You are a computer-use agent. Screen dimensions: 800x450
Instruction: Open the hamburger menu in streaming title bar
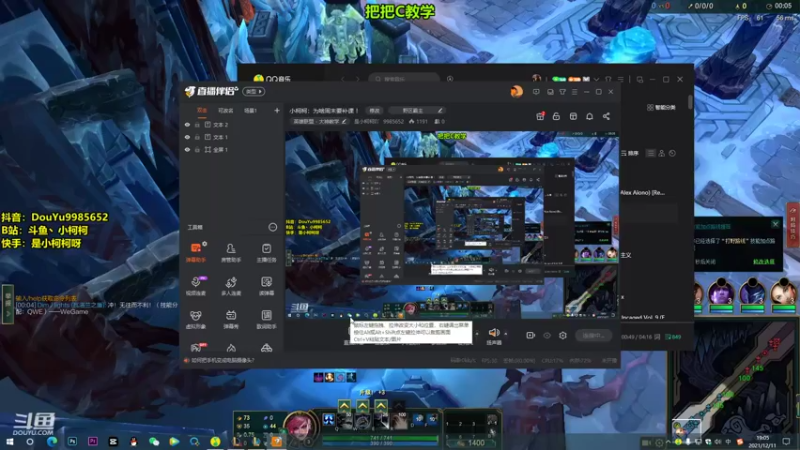[x=574, y=92]
